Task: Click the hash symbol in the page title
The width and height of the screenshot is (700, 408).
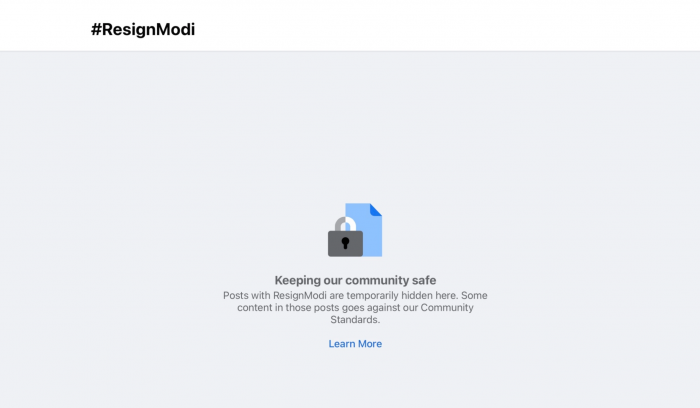Action: pyautogui.click(x=96, y=30)
